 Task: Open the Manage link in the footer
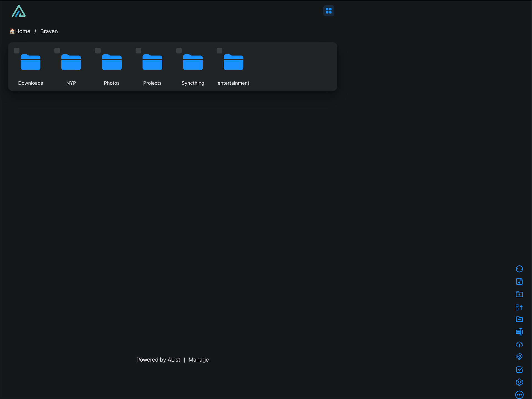click(x=198, y=360)
